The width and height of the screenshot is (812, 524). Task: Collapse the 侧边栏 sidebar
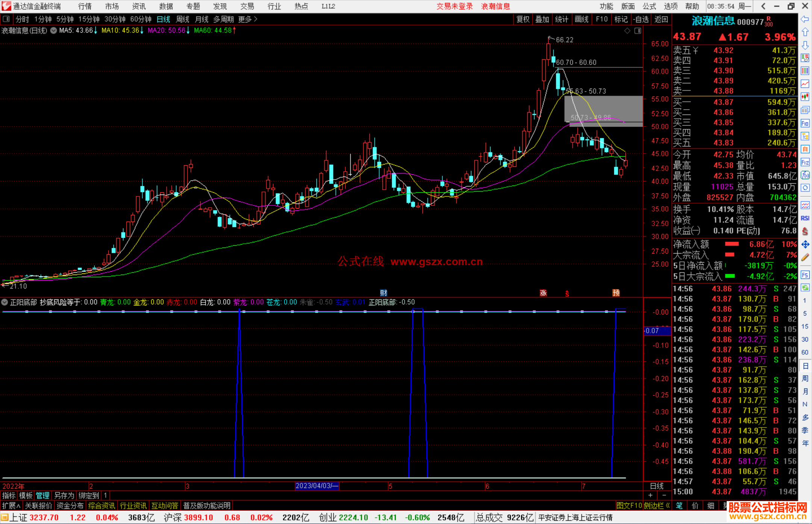657,506
